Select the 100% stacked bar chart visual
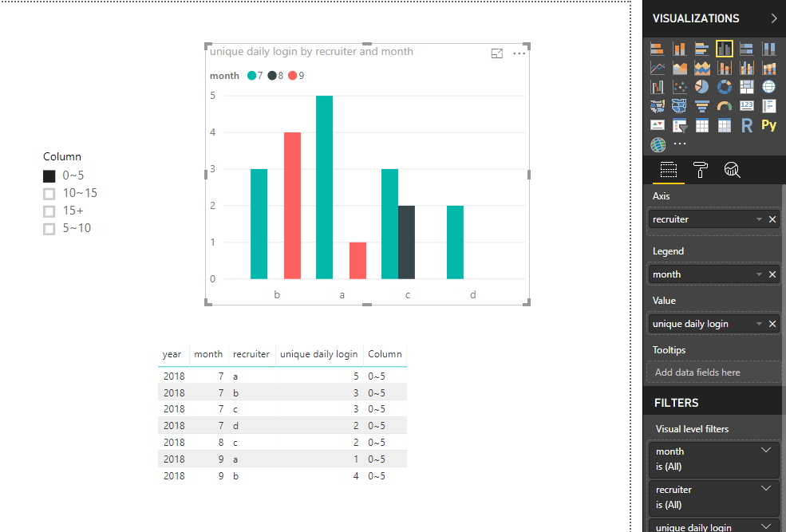Screen dimensions: 786x532 pyautogui.click(x=746, y=49)
